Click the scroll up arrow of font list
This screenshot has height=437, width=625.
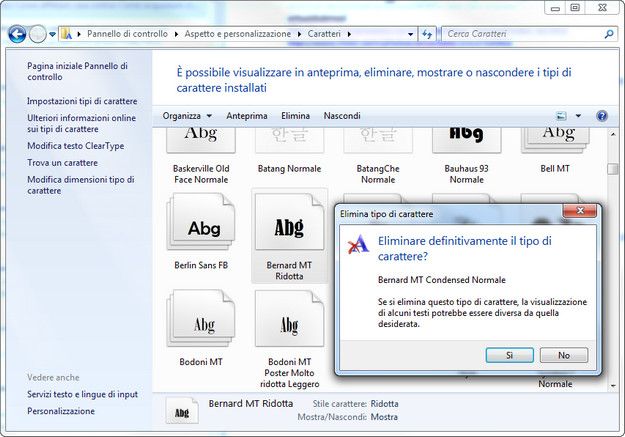pos(613,135)
